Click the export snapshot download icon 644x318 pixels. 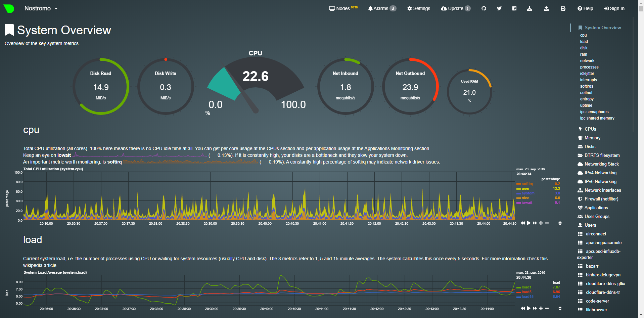[x=529, y=8]
